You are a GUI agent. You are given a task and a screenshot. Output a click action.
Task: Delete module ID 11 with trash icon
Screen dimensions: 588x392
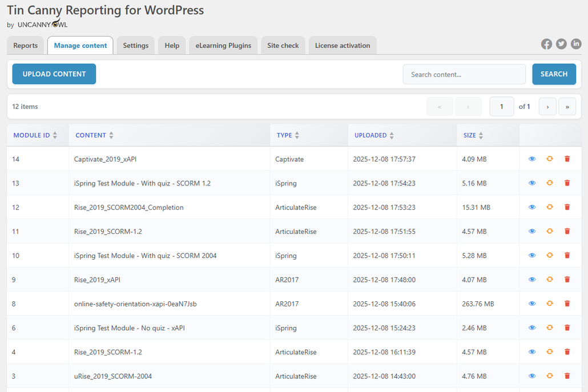(567, 231)
